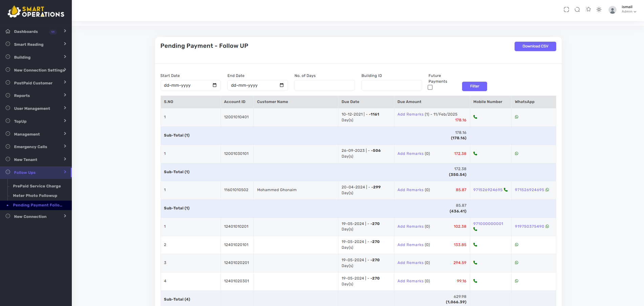The height and width of the screenshot is (306, 644).
Task: Click WhatsApp icon for account 12001030101
Action: point(517,154)
